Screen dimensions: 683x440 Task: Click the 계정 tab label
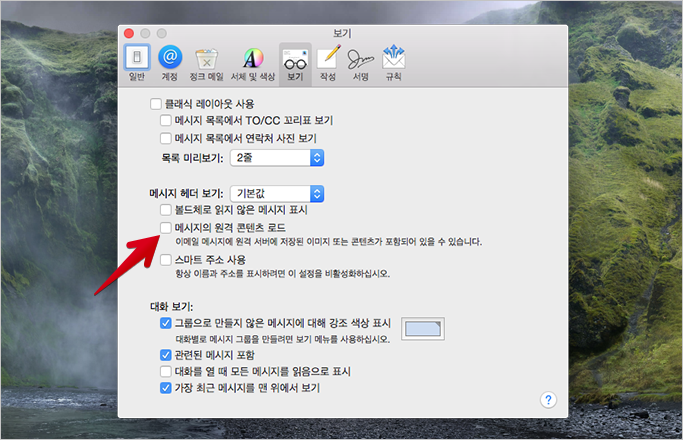point(170,77)
